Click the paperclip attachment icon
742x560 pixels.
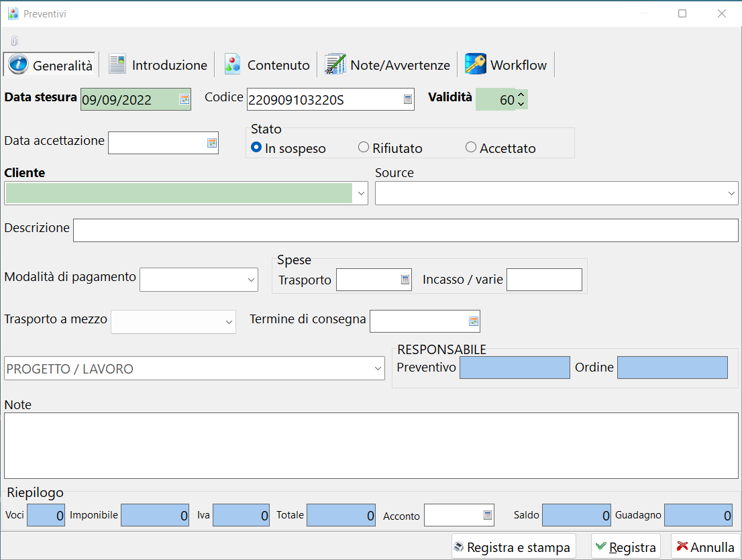pos(14,41)
